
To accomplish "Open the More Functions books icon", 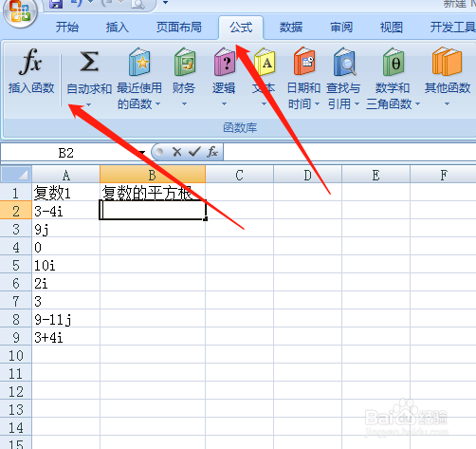I will [x=447, y=62].
